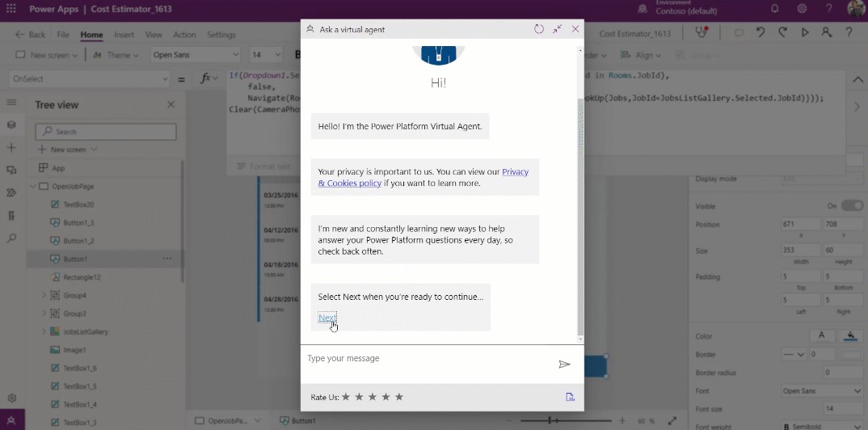This screenshot has height=430, width=868.
Task: Open the settings gear in header
Action: click(x=802, y=9)
